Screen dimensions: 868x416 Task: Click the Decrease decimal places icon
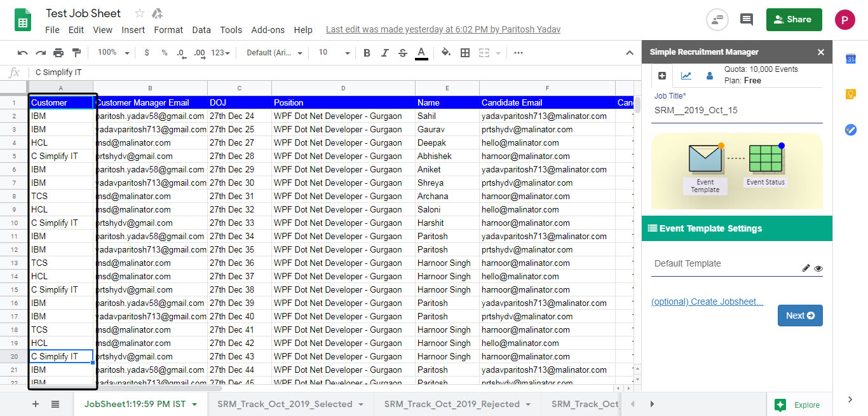click(x=181, y=53)
